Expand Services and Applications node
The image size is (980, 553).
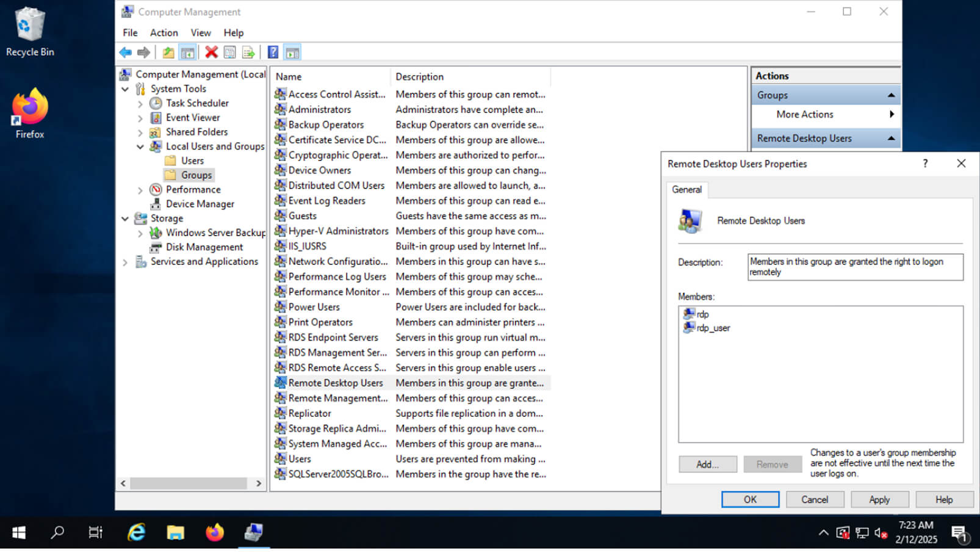[125, 262]
